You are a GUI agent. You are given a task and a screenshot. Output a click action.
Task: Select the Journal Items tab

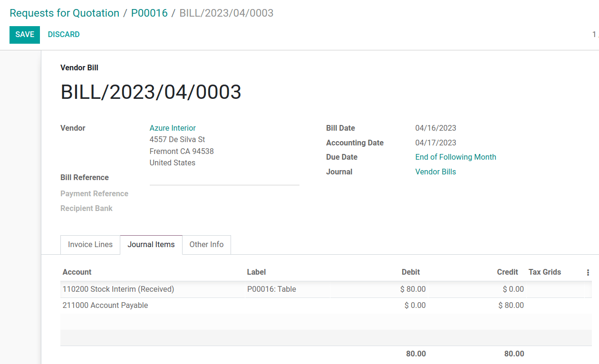point(151,244)
